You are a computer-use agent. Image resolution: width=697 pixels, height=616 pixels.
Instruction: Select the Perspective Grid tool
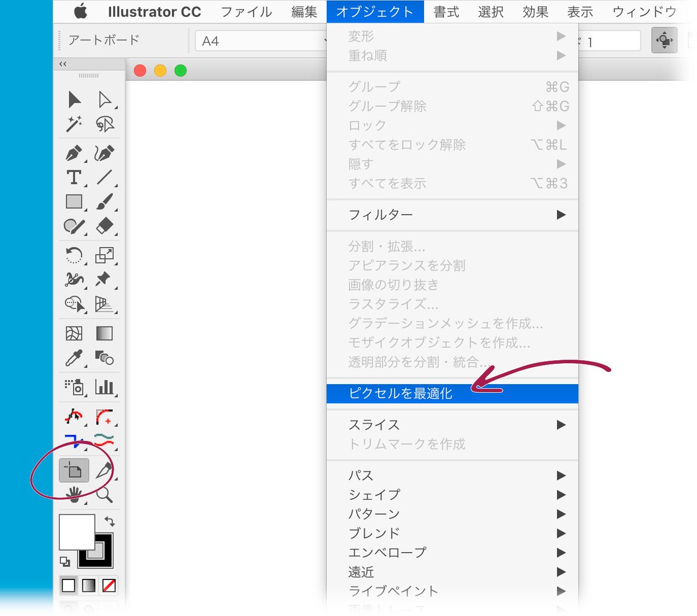point(105,303)
